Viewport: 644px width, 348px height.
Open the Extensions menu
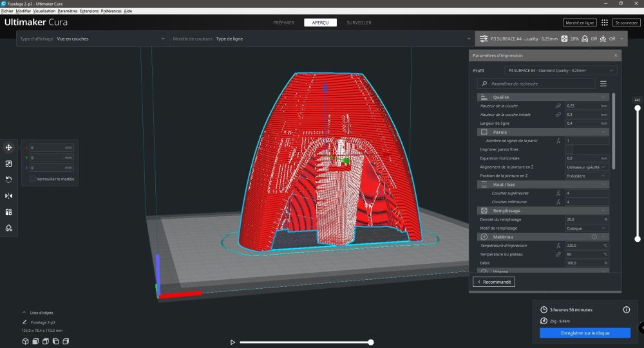coord(89,11)
